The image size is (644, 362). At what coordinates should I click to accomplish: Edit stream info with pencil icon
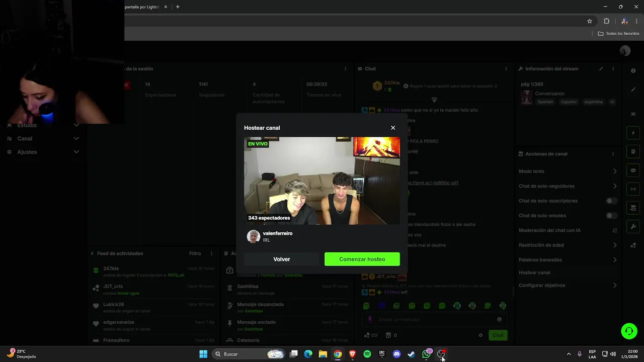click(x=601, y=69)
